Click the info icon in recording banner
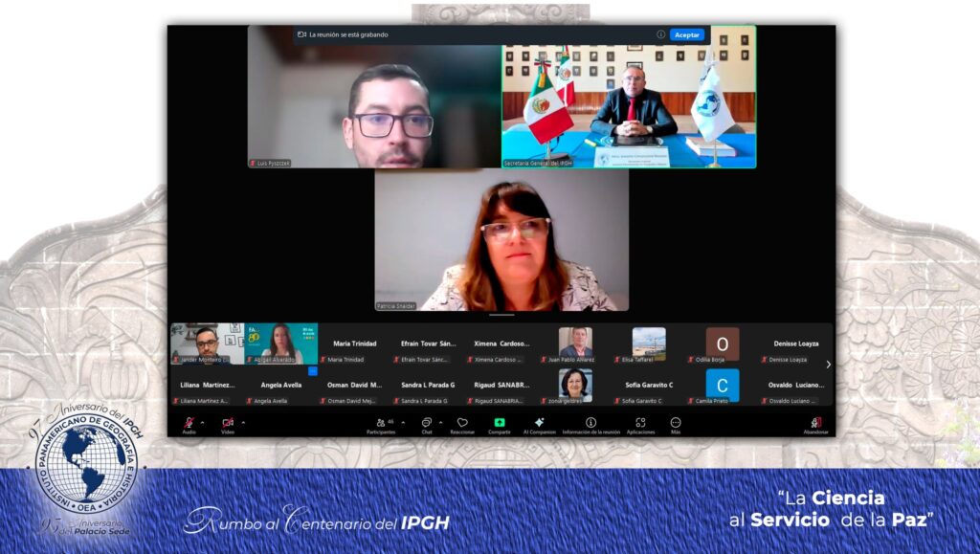 (x=660, y=34)
